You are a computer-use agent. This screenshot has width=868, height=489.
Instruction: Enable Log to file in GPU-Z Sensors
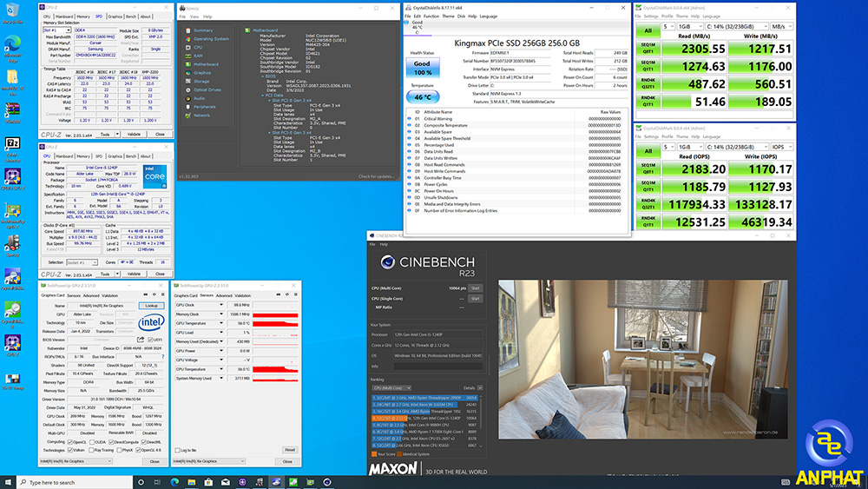tap(177, 450)
